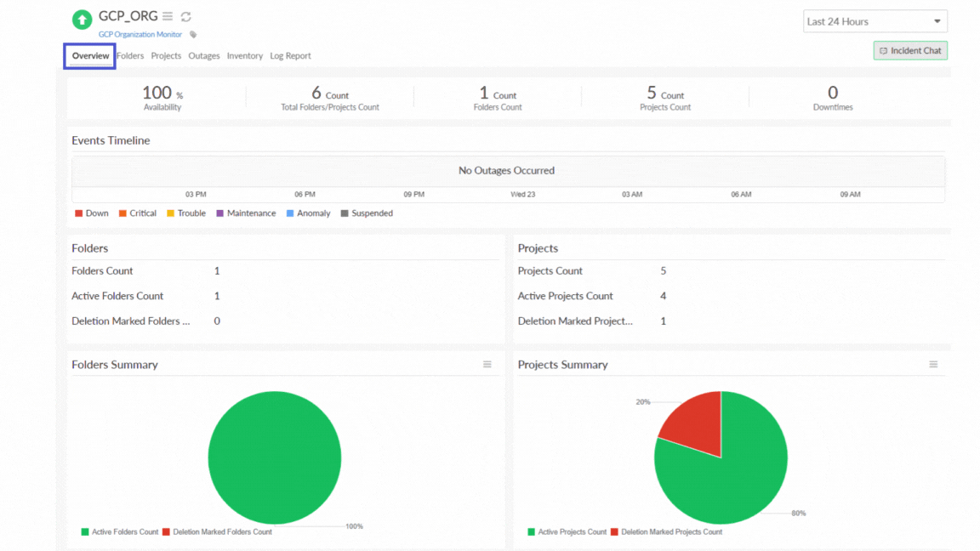Refresh the monitor using the refresh icon
This screenshot has height=551, width=980.
(184, 16)
